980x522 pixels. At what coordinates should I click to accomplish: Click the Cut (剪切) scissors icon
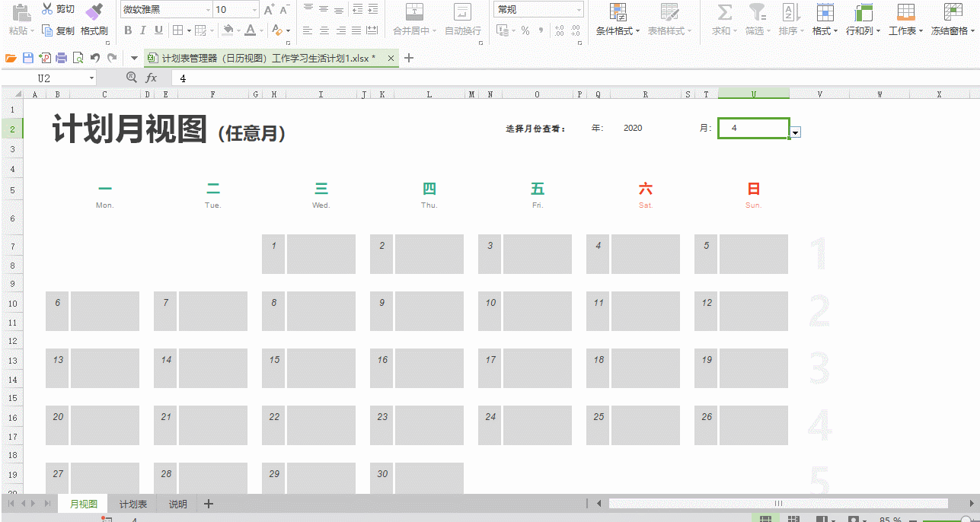(47, 10)
